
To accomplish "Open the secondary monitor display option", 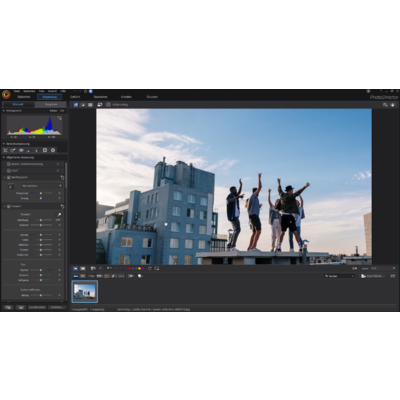I will (x=100, y=105).
